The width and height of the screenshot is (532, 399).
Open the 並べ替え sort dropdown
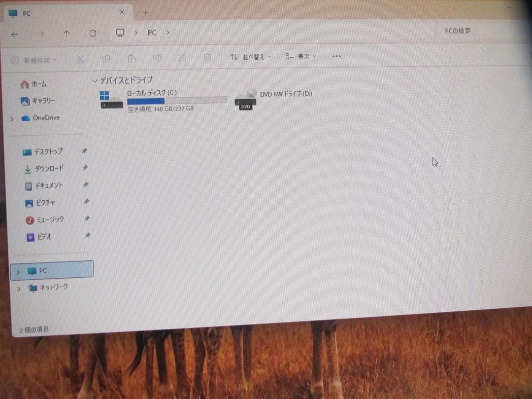(x=251, y=57)
